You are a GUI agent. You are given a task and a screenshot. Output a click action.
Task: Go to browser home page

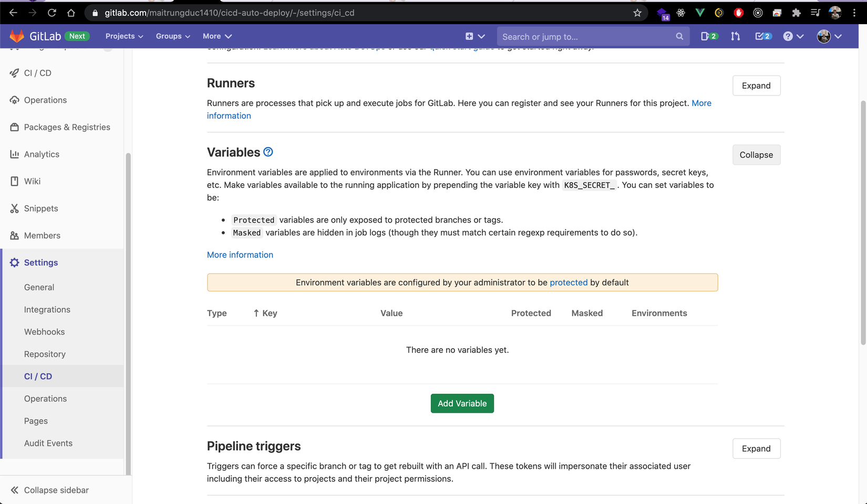tap(71, 13)
